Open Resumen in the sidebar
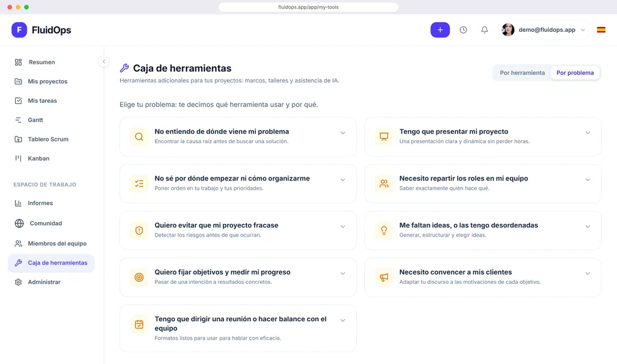This screenshot has height=364, width=617. pyautogui.click(x=51, y=62)
